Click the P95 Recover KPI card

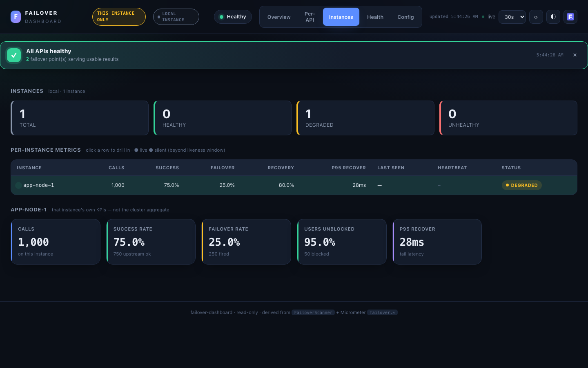(437, 242)
